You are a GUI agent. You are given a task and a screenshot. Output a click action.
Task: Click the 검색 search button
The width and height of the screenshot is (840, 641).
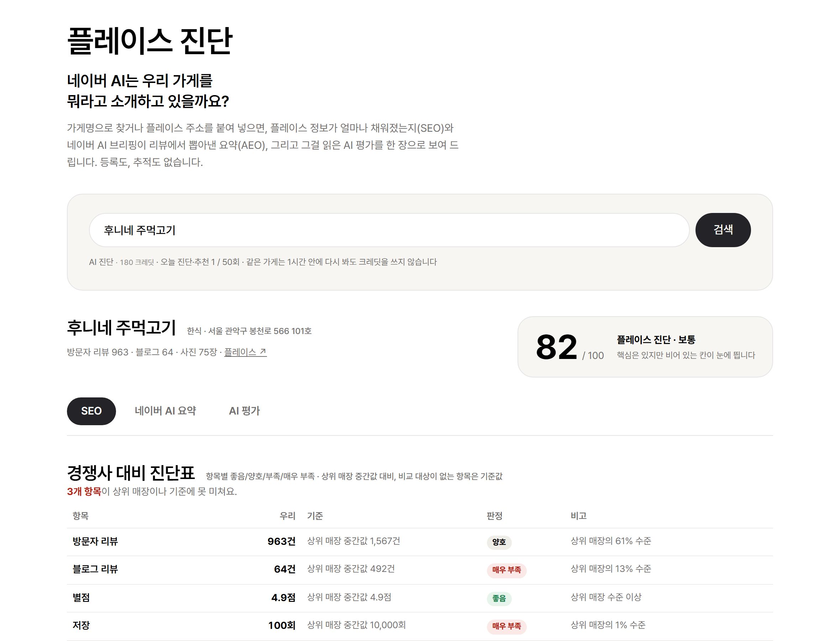723,230
